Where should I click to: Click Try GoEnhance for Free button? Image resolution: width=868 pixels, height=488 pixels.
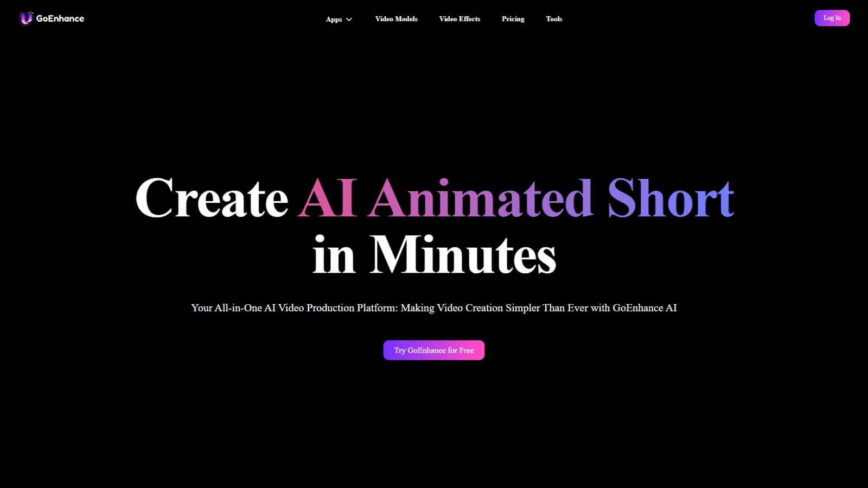(434, 350)
